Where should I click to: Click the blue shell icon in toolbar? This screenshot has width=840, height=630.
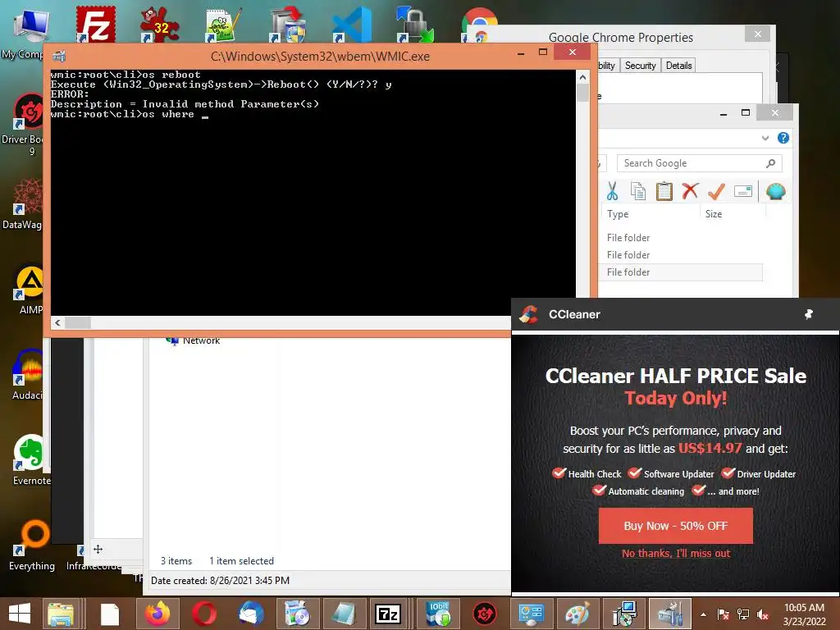pos(776,191)
